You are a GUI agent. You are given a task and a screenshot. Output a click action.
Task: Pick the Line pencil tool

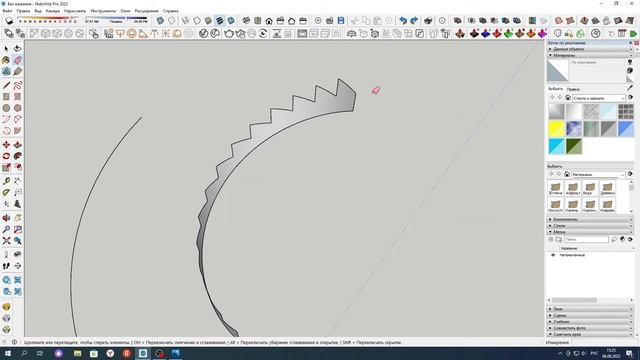tap(6, 85)
